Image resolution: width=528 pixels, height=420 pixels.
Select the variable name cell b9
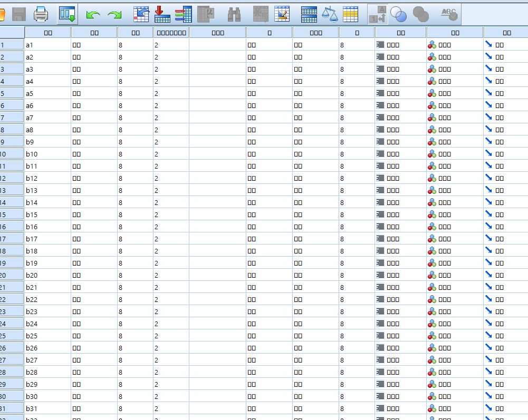[x=47, y=142]
